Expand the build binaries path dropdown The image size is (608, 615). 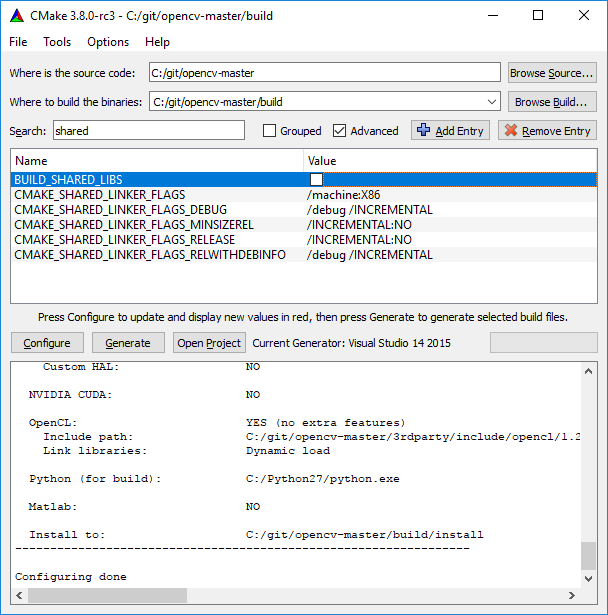click(x=490, y=102)
